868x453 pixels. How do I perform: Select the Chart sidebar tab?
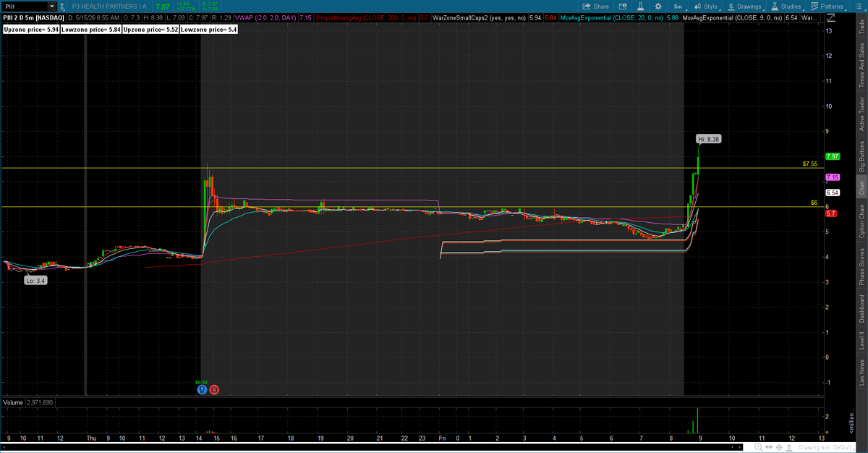click(x=861, y=187)
